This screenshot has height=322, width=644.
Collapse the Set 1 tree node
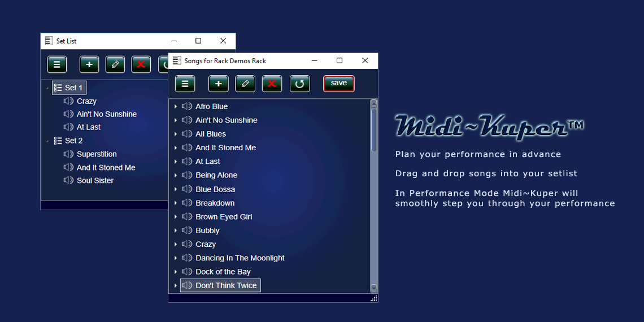47,88
